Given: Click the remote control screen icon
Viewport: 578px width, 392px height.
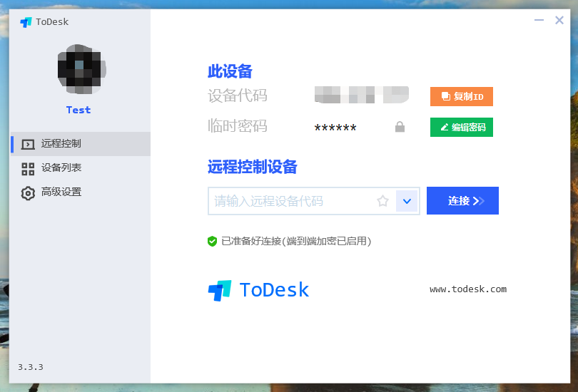Looking at the screenshot, I should (x=28, y=144).
